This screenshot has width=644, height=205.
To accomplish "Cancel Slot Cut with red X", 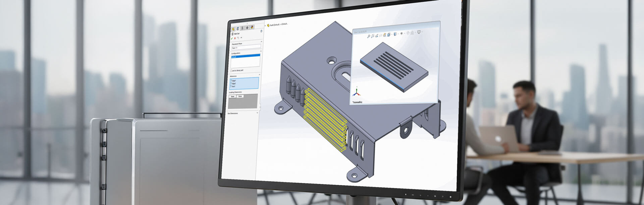I will pos(235,38).
